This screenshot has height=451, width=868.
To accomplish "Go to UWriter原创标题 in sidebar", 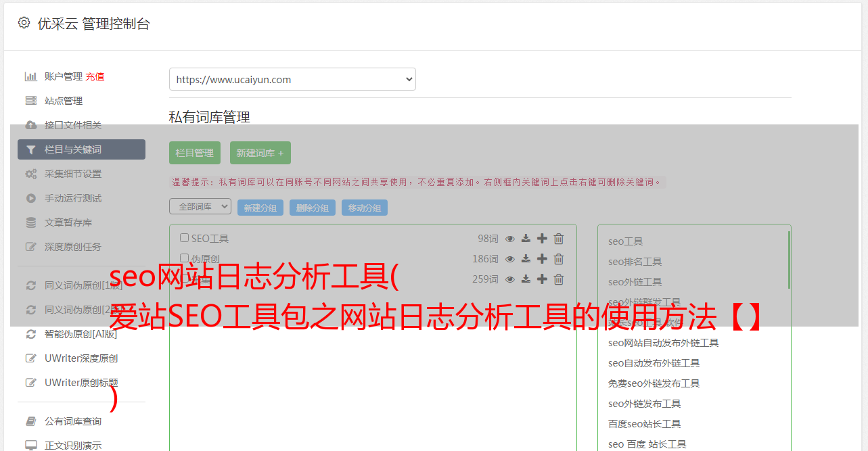I will click(x=81, y=383).
